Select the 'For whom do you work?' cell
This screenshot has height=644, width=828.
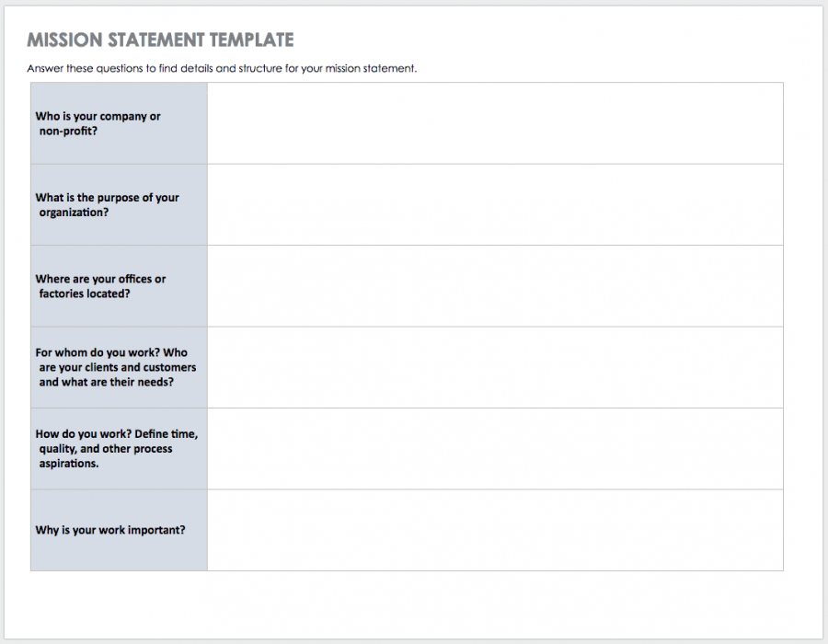pyautogui.click(x=115, y=367)
